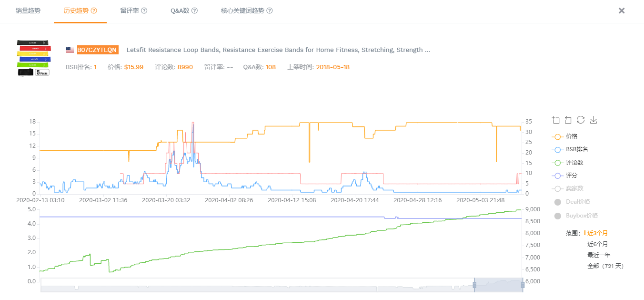Click the left handle of timeline zoom slider
This screenshot has height=300, width=644.
[474, 285]
